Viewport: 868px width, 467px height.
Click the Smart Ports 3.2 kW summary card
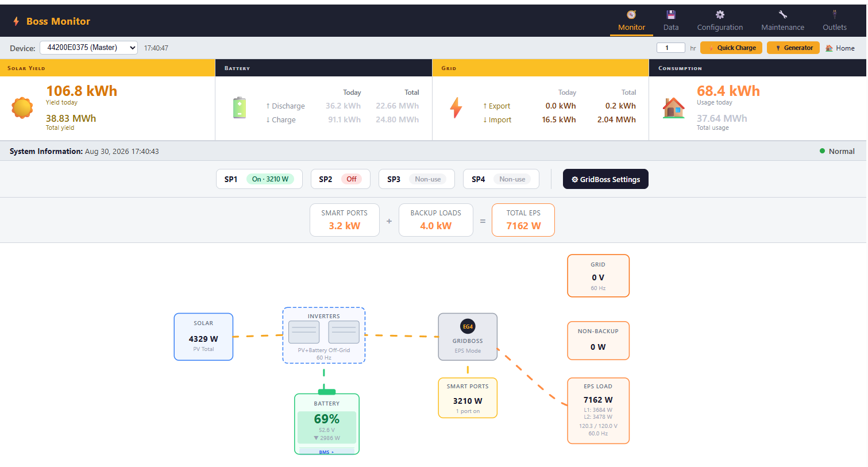(x=344, y=220)
